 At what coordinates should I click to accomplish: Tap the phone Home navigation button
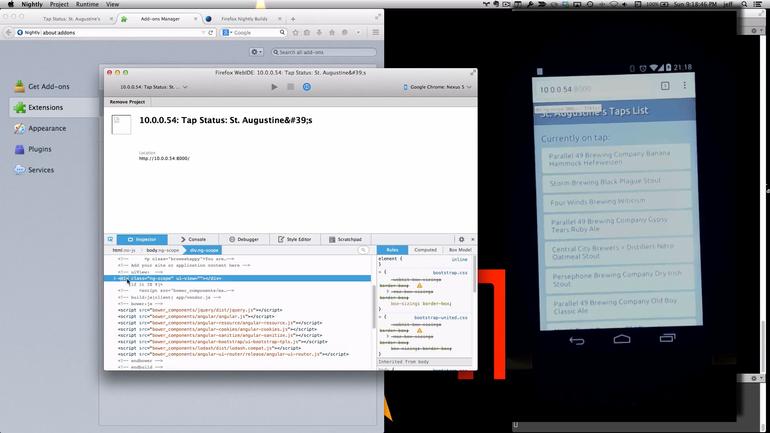pyautogui.click(x=622, y=339)
